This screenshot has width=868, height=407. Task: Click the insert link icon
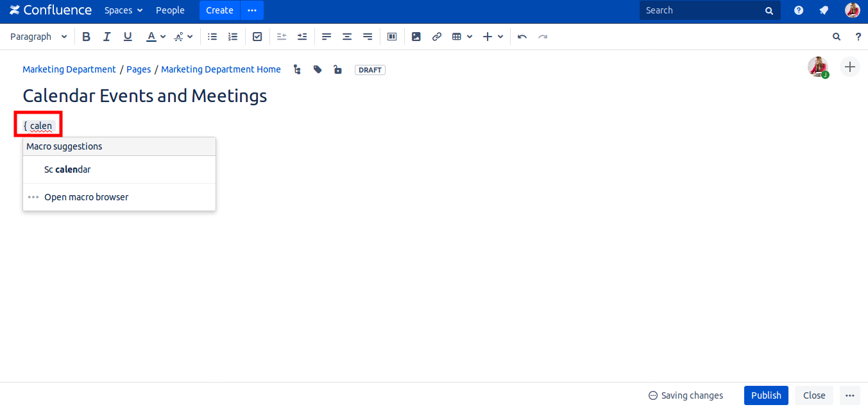coord(437,37)
